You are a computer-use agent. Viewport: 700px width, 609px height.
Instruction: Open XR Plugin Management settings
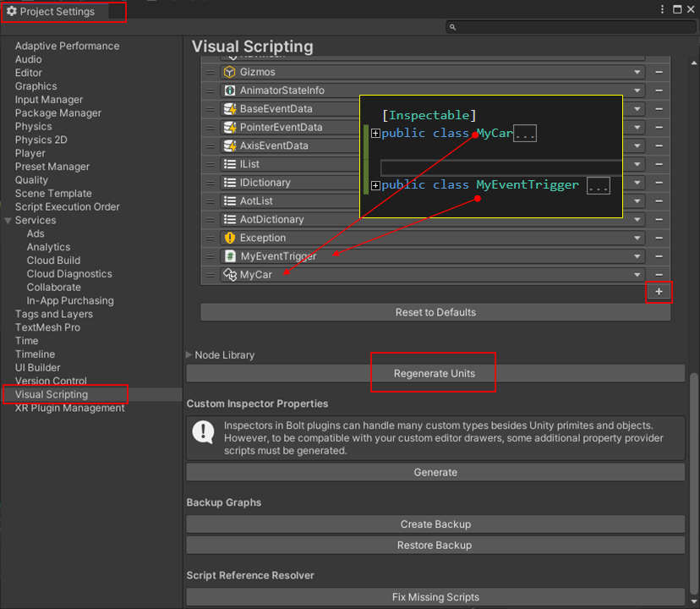[x=69, y=408]
